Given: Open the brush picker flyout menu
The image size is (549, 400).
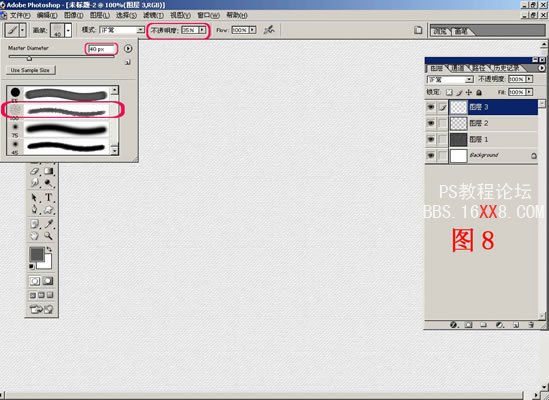Looking at the screenshot, I should point(128,48).
